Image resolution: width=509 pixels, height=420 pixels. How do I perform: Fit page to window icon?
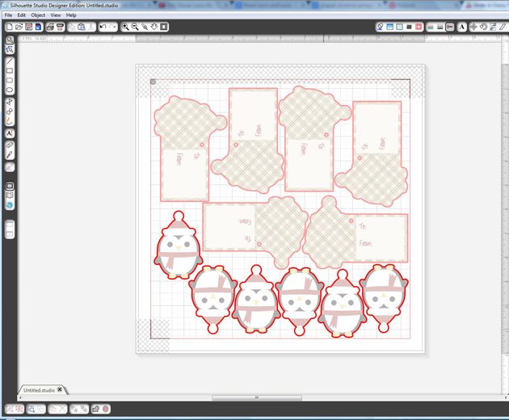tap(164, 27)
